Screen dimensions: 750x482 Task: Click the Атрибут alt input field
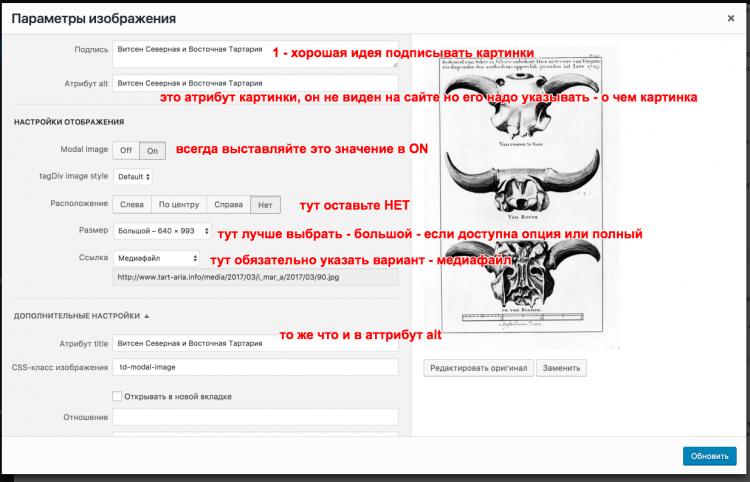[255, 83]
